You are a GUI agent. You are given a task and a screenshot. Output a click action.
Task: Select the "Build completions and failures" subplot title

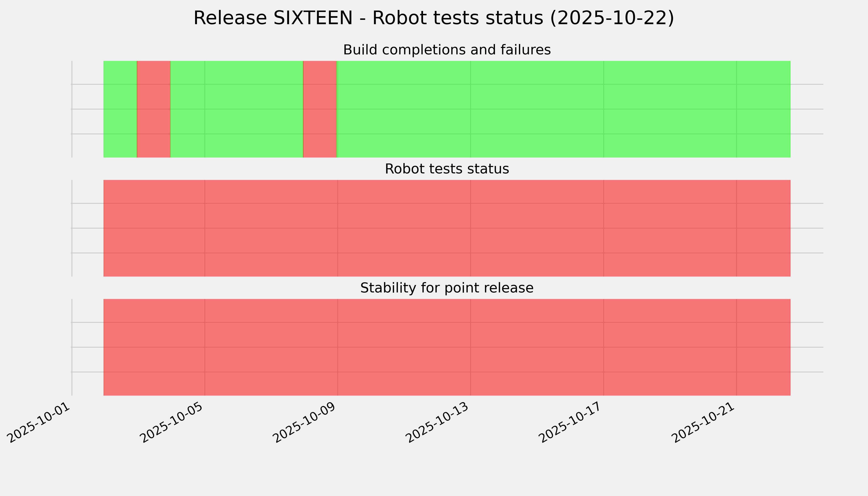pos(447,50)
